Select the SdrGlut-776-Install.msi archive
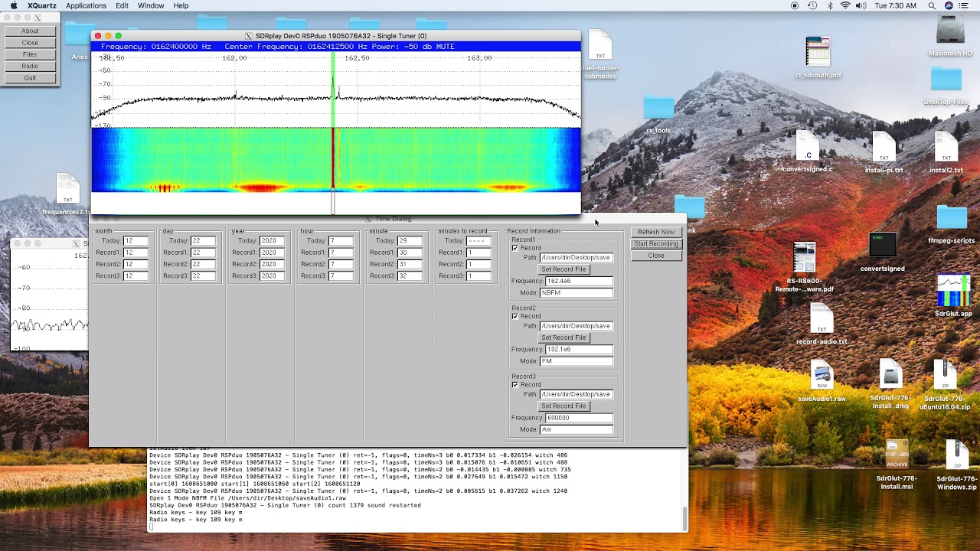Screen dimensions: 980x551 (x=897, y=455)
